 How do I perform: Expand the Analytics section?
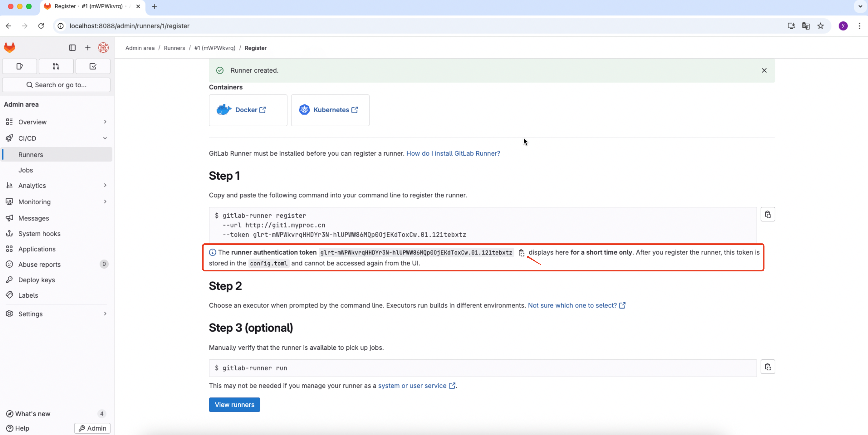(x=105, y=185)
